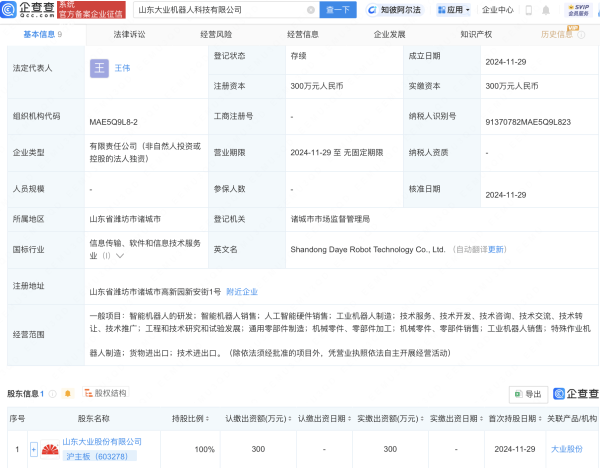The height and width of the screenshot is (468, 600).
Task: Open 附近企业 link
Action: tap(242, 292)
